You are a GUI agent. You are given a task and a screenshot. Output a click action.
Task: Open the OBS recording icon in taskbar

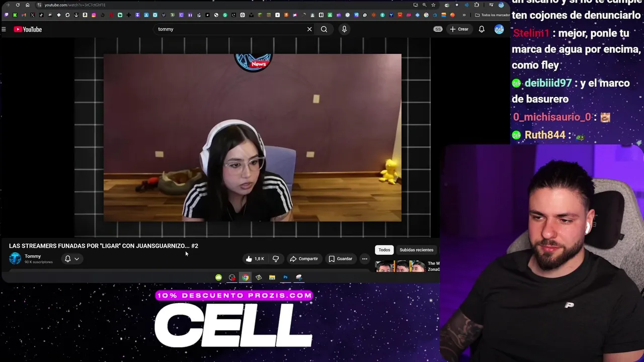pos(232,278)
